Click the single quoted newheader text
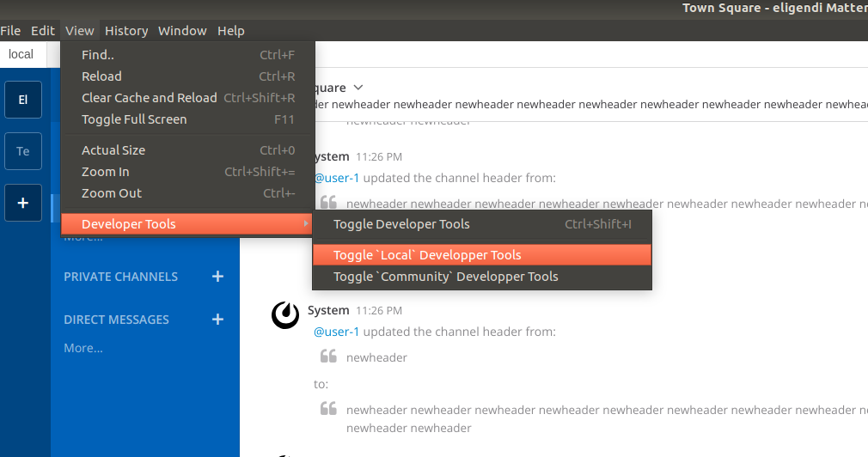The image size is (868, 457). (x=376, y=357)
